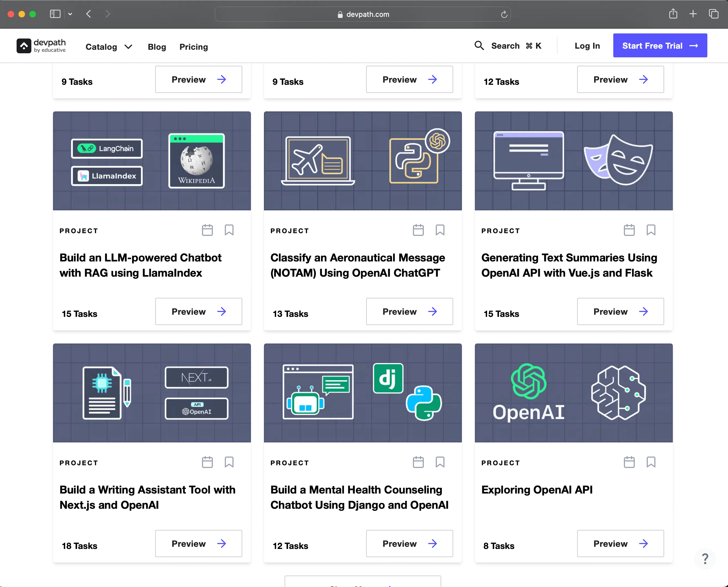Open the Pricing page
728x587 pixels.
pos(194,47)
